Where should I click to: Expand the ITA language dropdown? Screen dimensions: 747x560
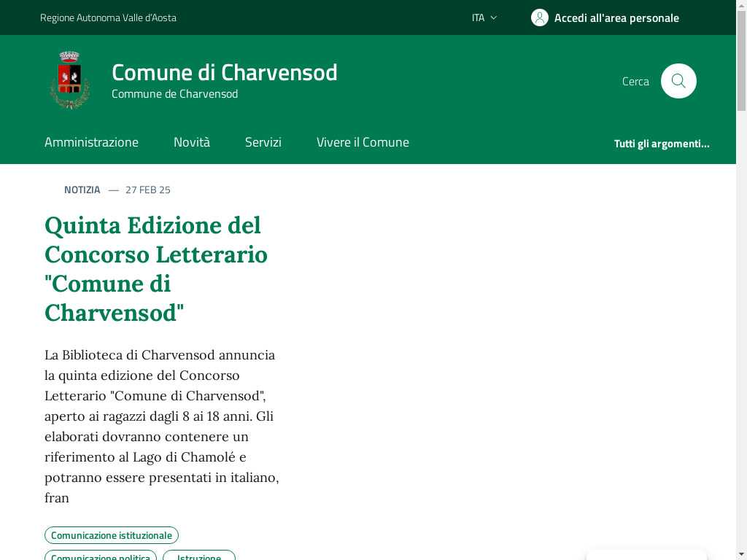click(x=484, y=17)
